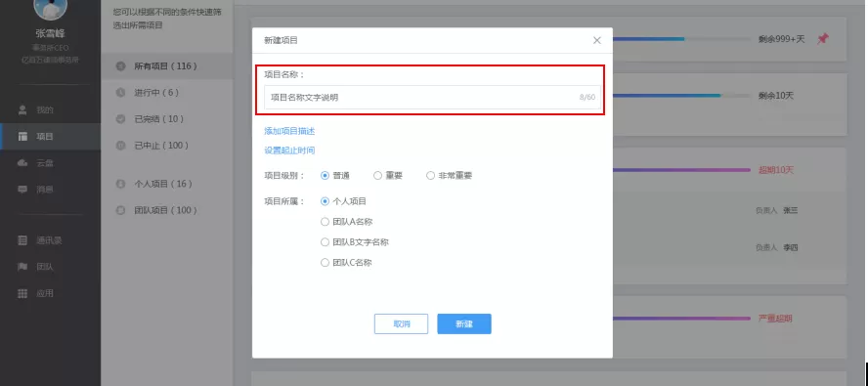868x386 pixels.
Task: Click the pause icon beside 已中止
Action: 120,146
